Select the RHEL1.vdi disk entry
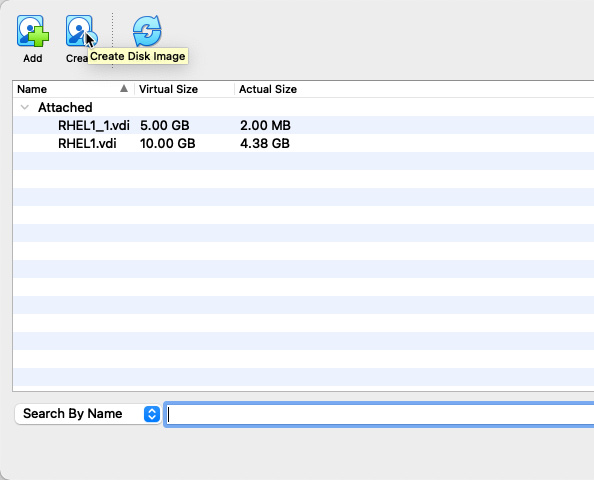Screen dimensions: 594x480 [87, 144]
